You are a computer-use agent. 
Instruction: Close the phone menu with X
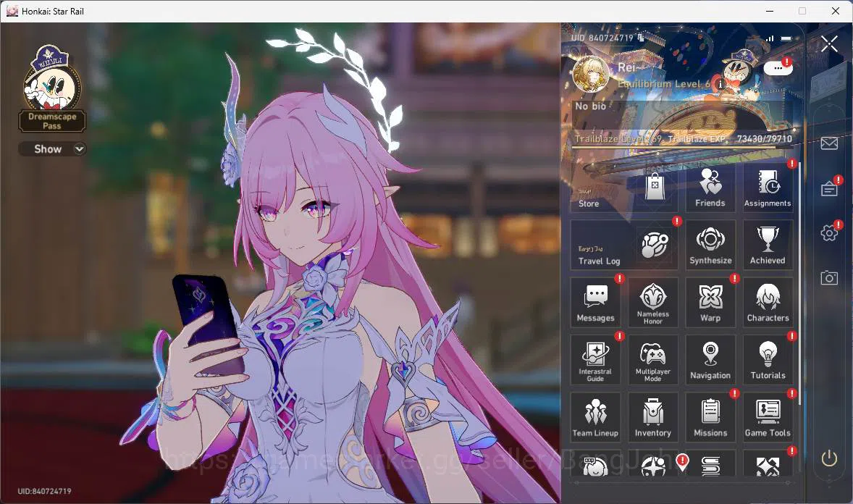tap(830, 43)
